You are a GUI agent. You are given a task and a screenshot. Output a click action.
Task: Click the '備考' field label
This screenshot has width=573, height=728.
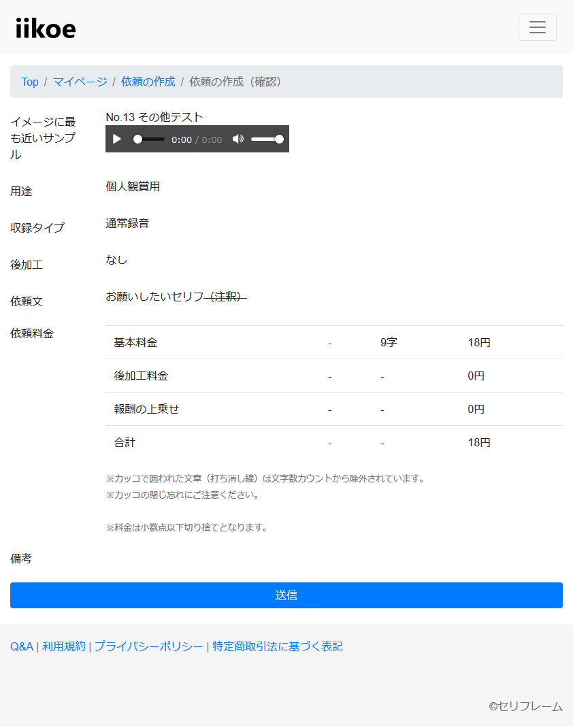click(21, 559)
